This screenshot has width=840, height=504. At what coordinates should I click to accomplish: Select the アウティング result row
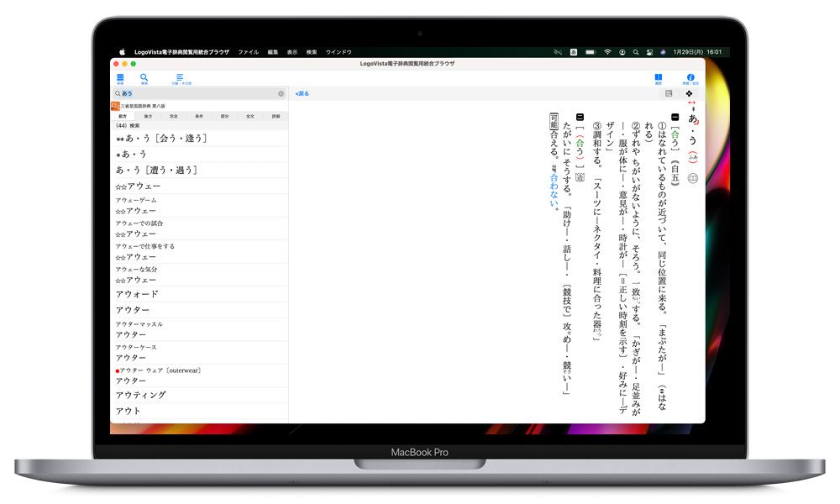199,395
